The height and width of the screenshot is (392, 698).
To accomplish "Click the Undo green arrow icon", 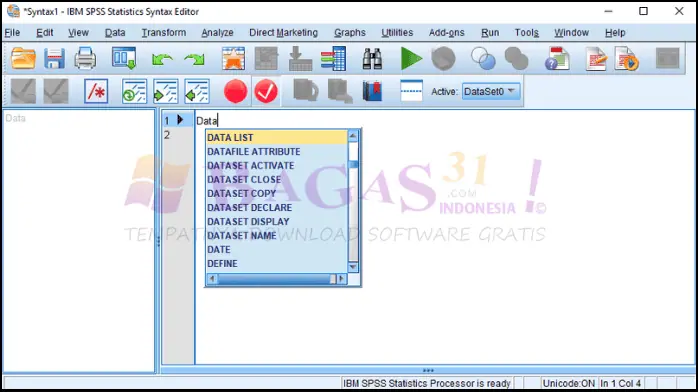I will coord(162,59).
